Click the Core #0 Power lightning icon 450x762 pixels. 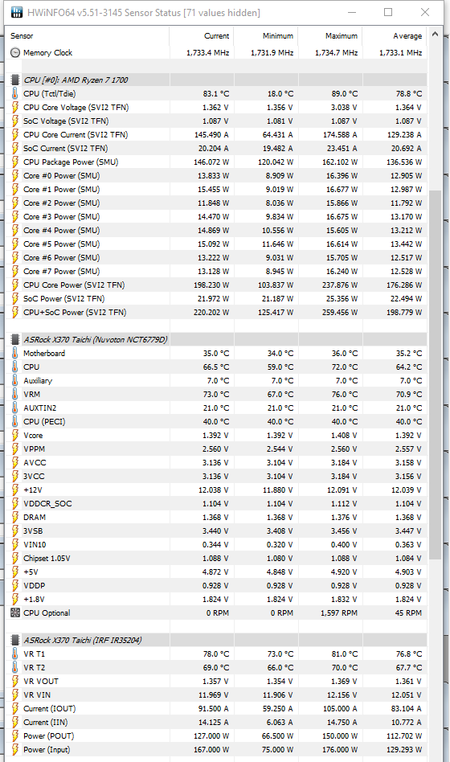(x=16, y=175)
